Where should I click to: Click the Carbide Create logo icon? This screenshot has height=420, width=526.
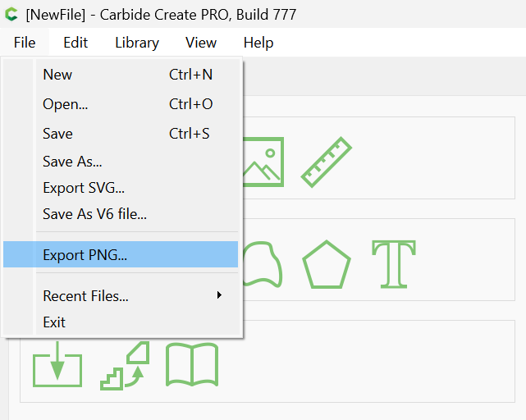(x=11, y=14)
